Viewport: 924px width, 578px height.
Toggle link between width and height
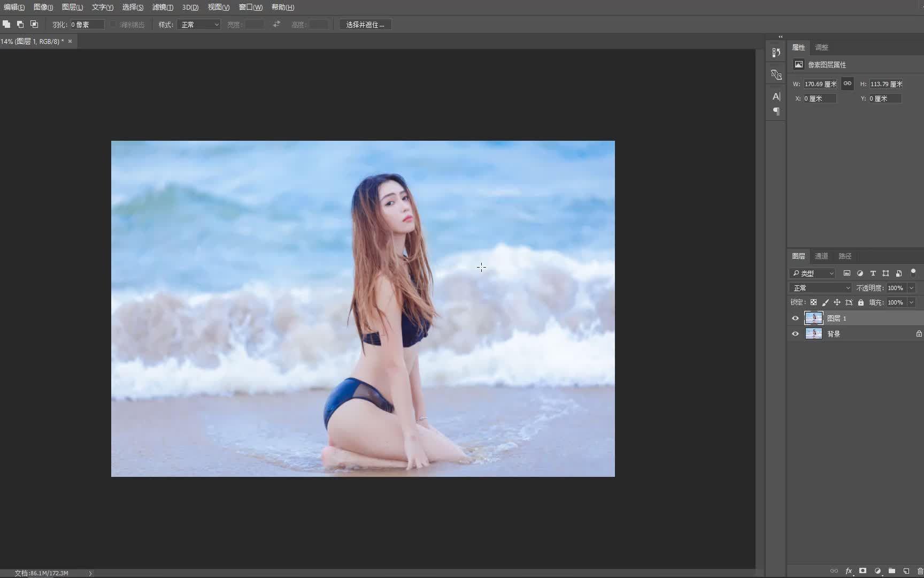click(x=848, y=83)
